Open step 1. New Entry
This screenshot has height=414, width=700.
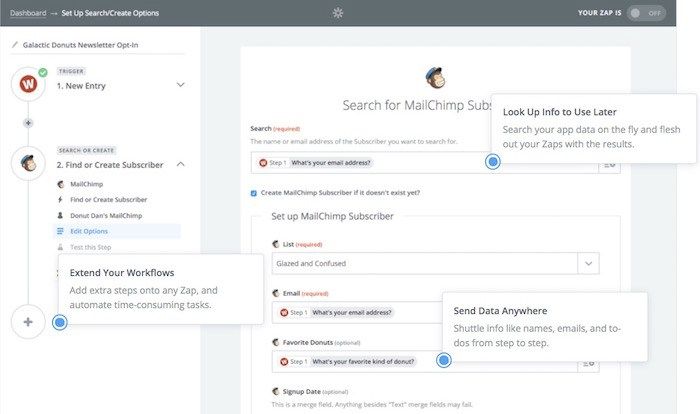(x=81, y=86)
